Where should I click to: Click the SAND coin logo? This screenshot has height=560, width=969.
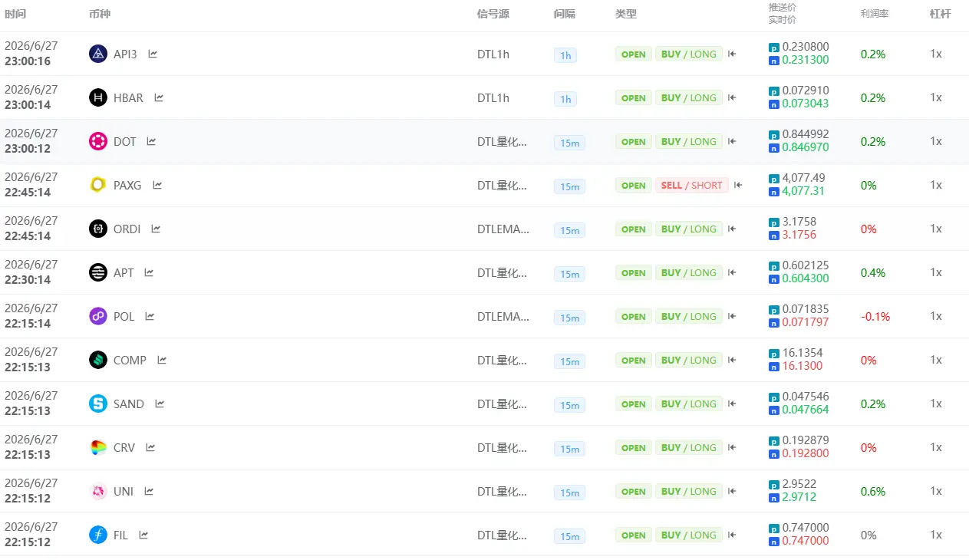98,404
